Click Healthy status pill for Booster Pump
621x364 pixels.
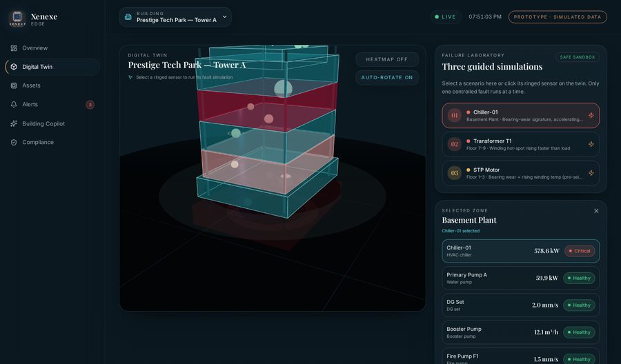click(579, 332)
